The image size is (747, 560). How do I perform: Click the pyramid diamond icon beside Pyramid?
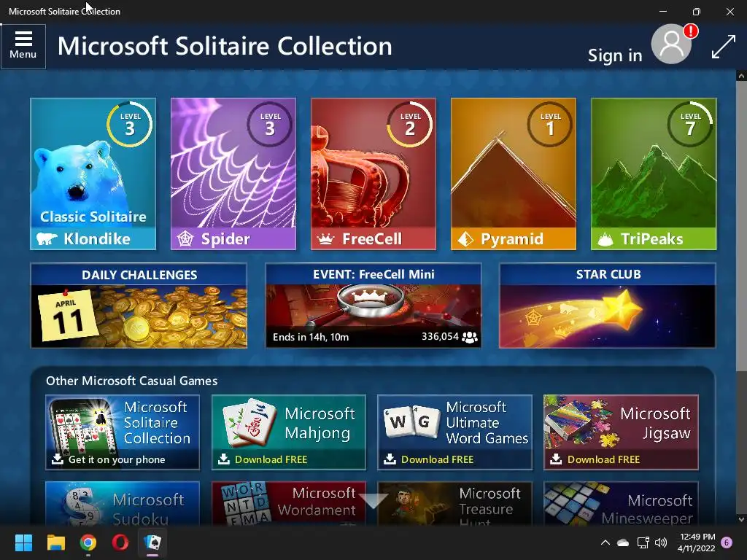[x=465, y=238]
